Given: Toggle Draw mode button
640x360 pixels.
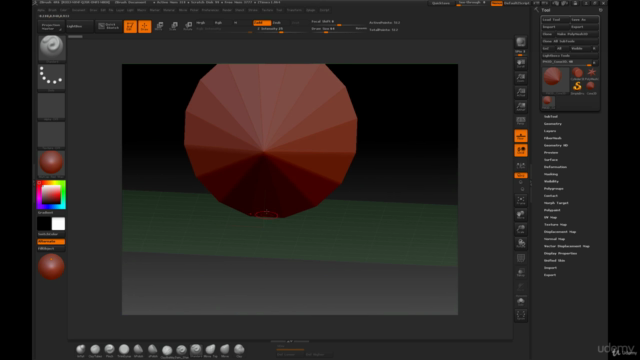Looking at the screenshot, I should pos(144,27).
